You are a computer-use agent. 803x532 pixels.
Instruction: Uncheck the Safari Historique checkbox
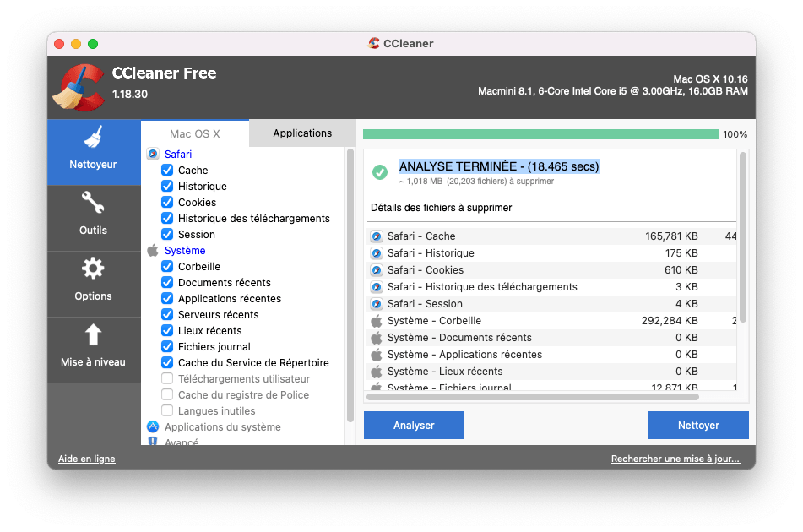(167, 186)
